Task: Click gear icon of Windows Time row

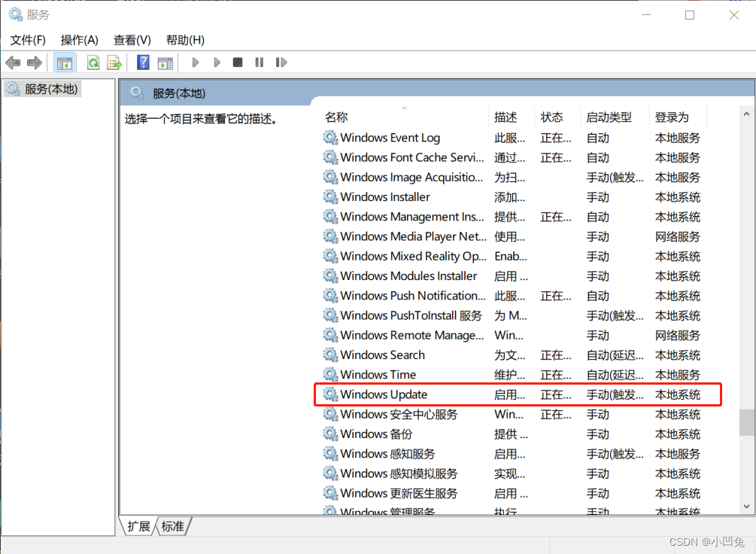Action: 330,375
